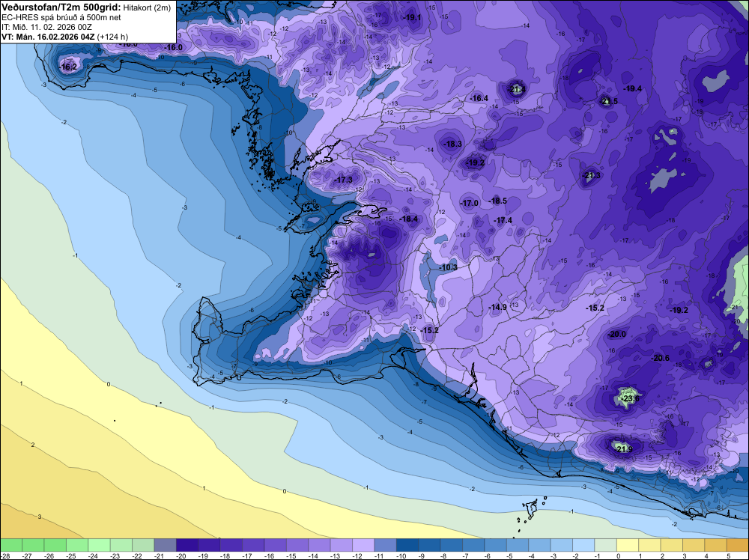Click the -20.0 temperature value
This screenshot has height=560, width=749.
click(616, 334)
